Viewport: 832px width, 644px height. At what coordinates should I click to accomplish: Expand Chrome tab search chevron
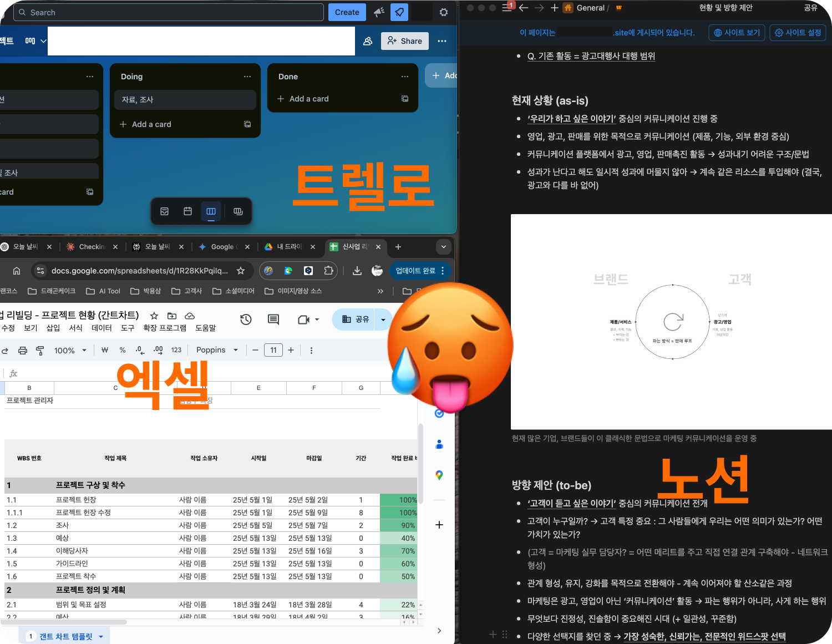click(x=443, y=247)
